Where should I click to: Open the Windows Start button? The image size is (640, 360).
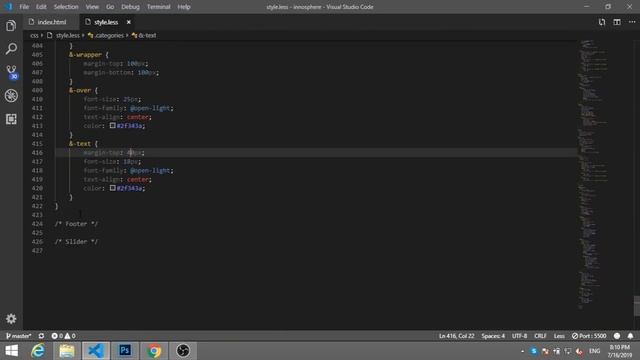pos(11,351)
